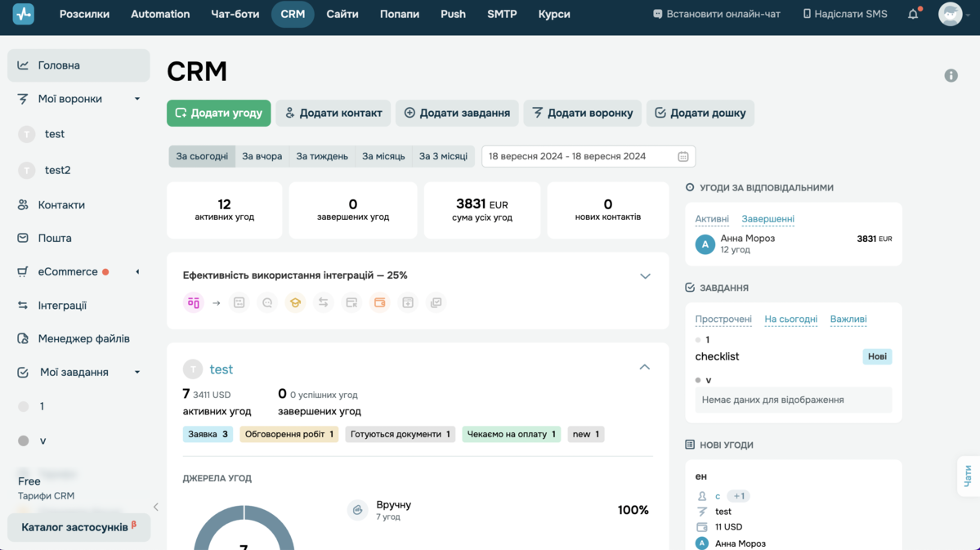
Task: Open the user avatar menu
Action: (951, 15)
